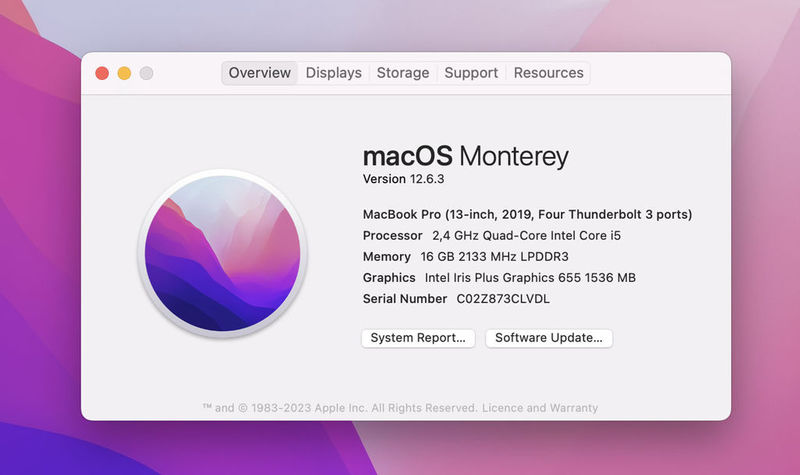Click the Intel Iris Plus Graphics 655 value
Image resolution: width=800 pixels, height=475 pixels.
click(x=530, y=278)
